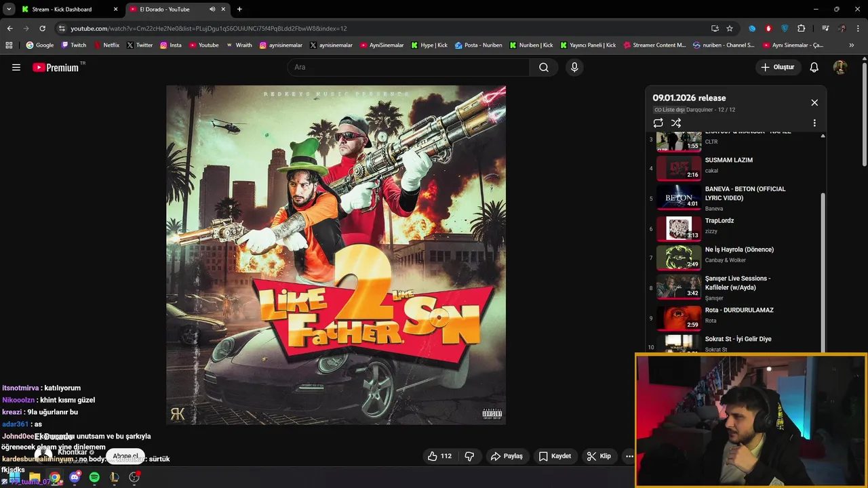
Task: Dislike the video with thumbs-down
Action: click(x=469, y=456)
